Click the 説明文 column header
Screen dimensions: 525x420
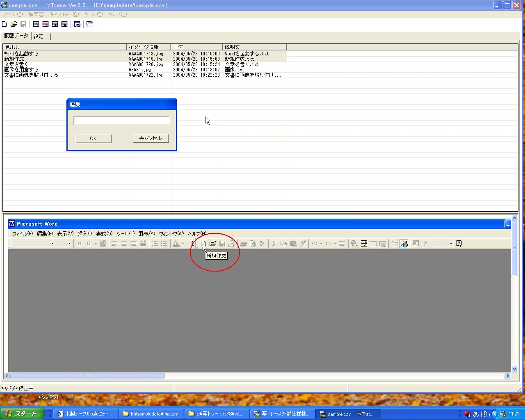(x=255, y=47)
